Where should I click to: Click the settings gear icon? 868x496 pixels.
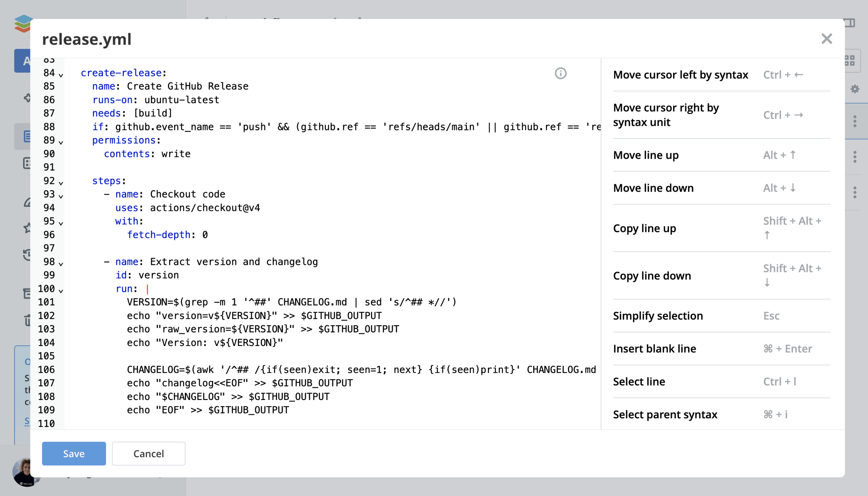[x=855, y=89]
